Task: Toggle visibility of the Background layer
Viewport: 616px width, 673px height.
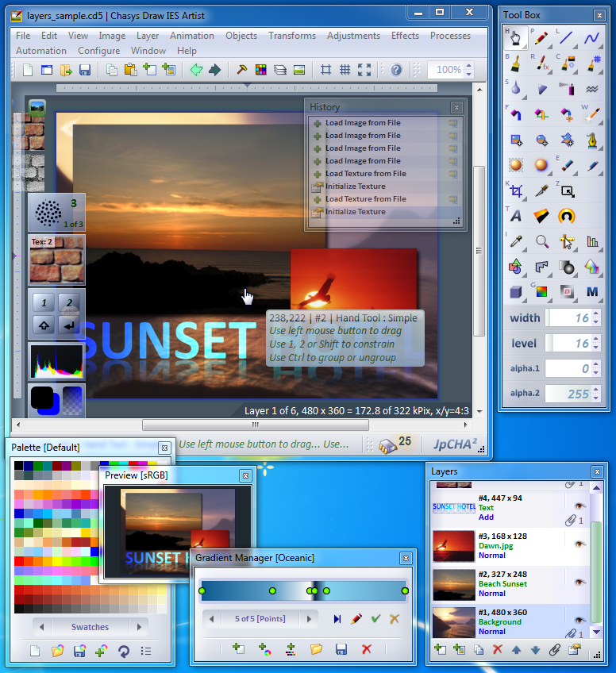Action: click(x=580, y=620)
